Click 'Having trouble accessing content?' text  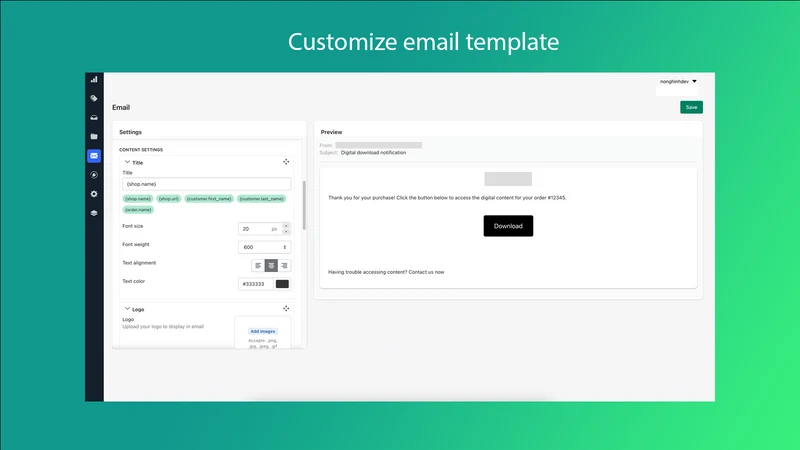pos(367,272)
